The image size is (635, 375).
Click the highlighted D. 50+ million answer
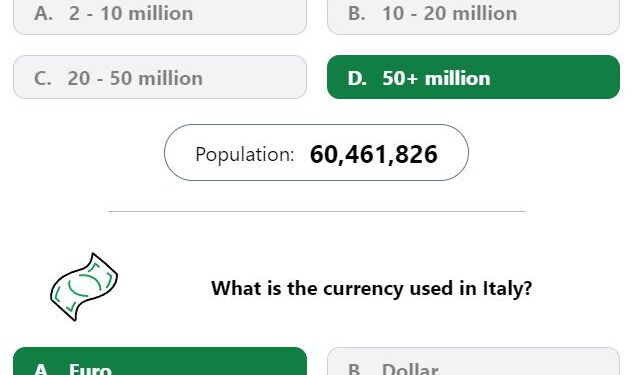click(473, 77)
